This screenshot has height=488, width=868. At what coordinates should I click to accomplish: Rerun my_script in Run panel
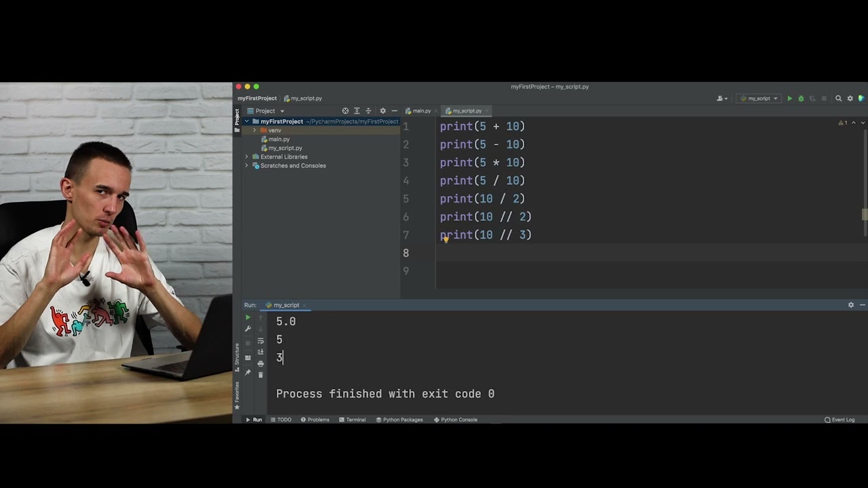(x=248, y=317)
